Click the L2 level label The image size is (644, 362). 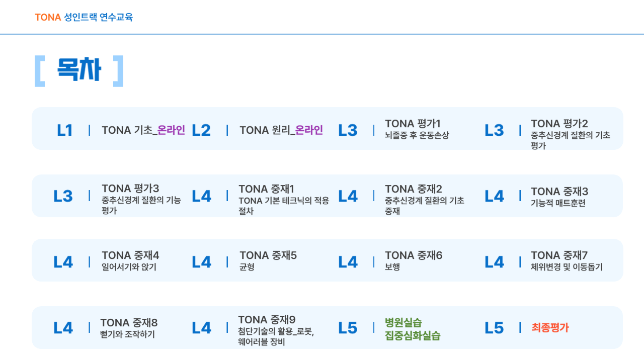pyautogui.click(x=201, y=130)
